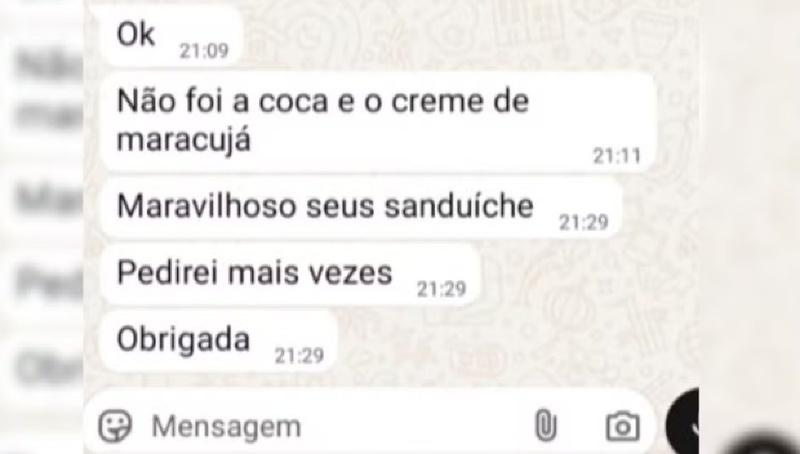Click the word "sanduíche" in the chat

coord(459,205)
